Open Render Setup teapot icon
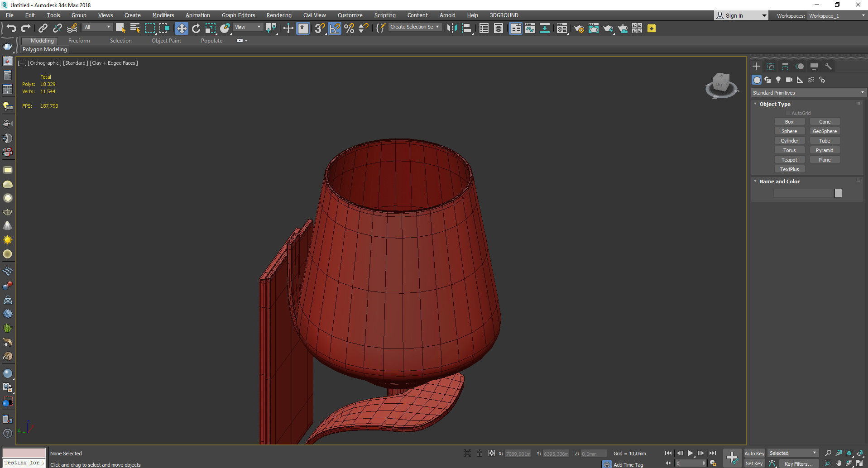Screen dimensions: 868x468 coord(579,29)
